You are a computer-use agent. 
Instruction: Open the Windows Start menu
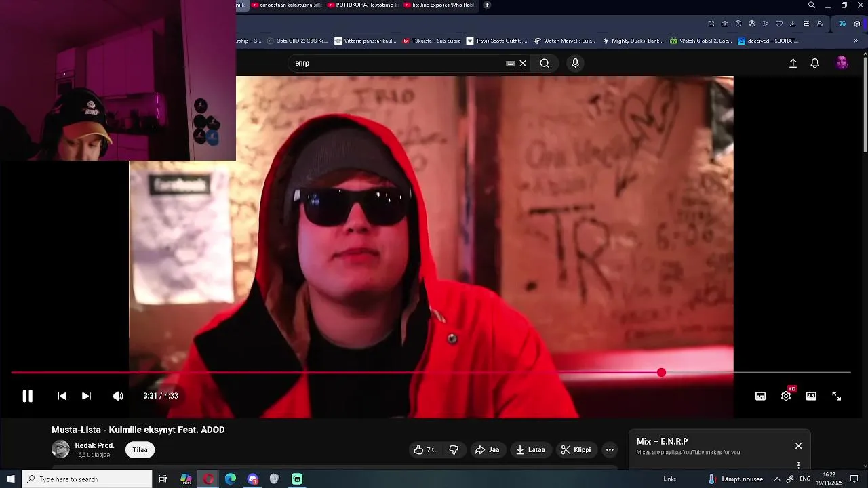[x=11, y=479]
